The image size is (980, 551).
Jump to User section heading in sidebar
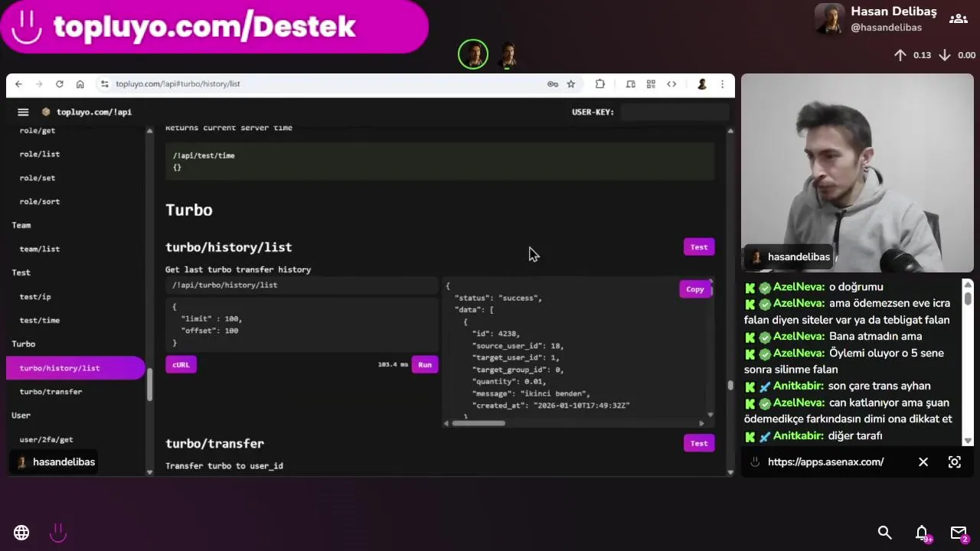(21, 416)
